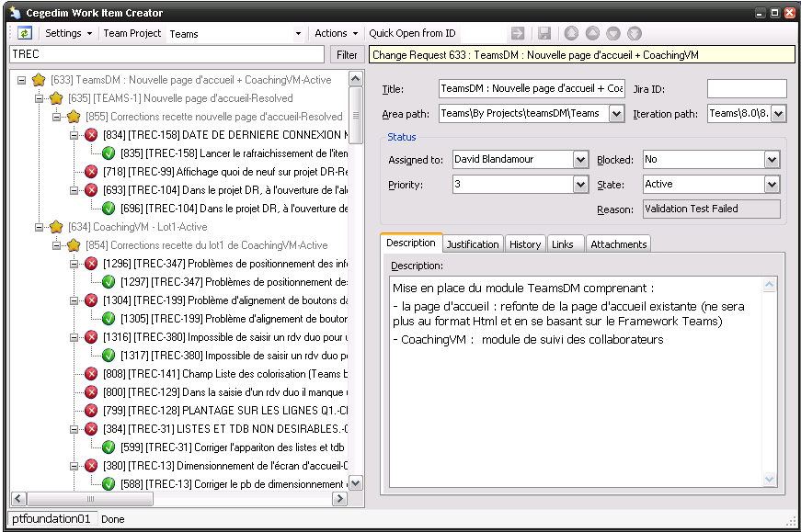Screen dimensions: 801x532
Task: Collapse the [633] TeamsDM tree node
Action: coord(21,80)
